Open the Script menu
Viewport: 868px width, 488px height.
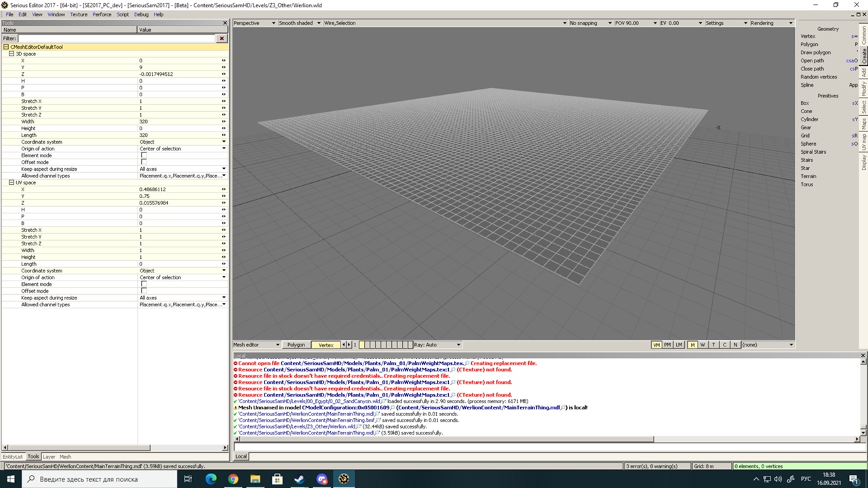[x=123, y=14]
